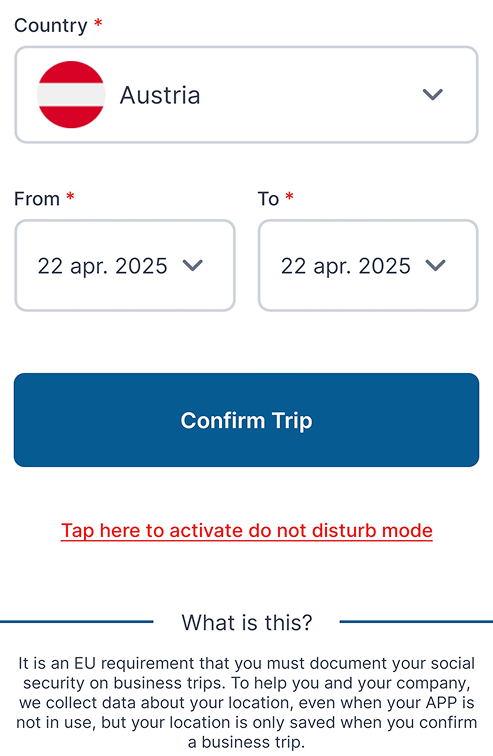Viewport: 493px width, 756px height.
Task: Click the red asterisk beside From
Action: coord(70,196)
